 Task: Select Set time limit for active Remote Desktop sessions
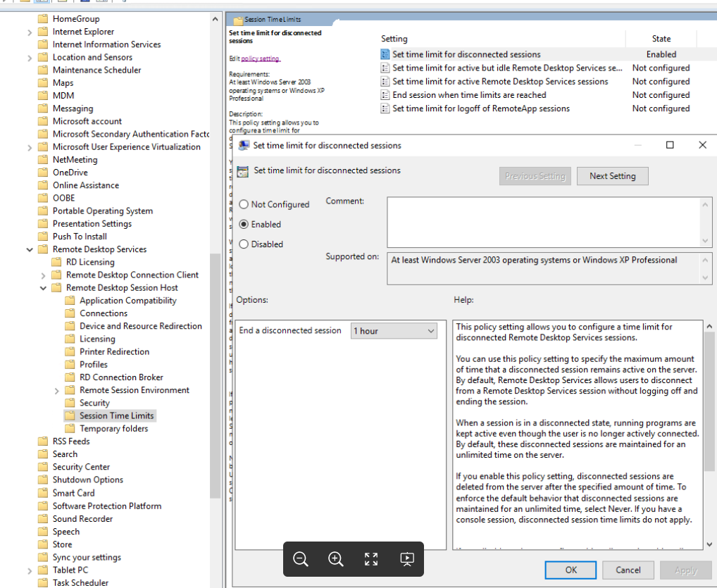(500, 82)
